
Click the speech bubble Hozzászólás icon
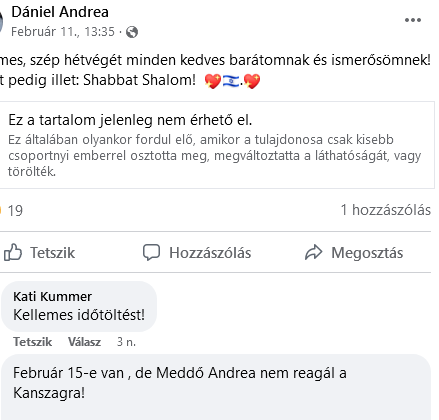pos(151,252)
